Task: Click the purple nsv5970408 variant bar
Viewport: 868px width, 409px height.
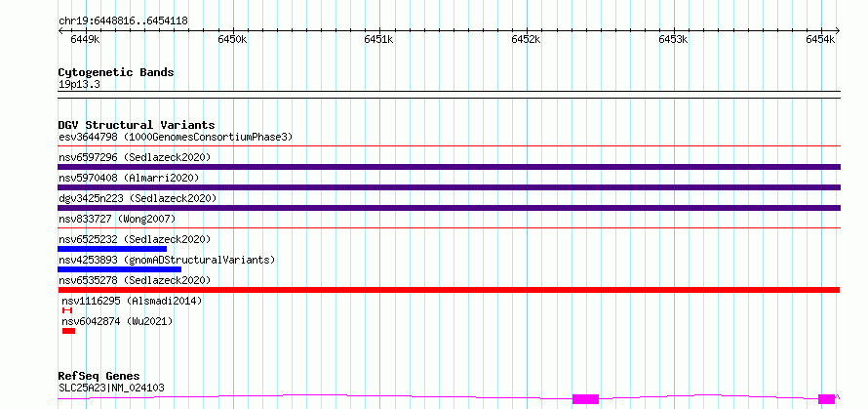Action: click(449, 187)
